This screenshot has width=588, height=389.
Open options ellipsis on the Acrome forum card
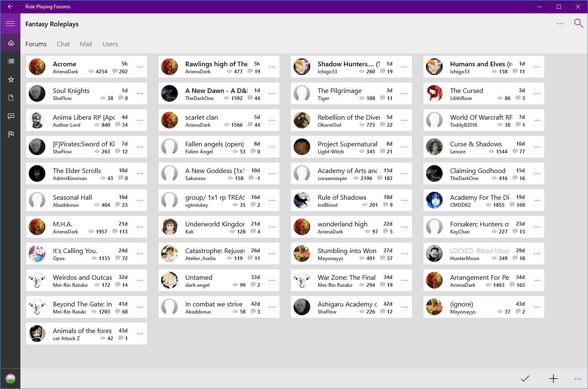(x=140, y=67)
